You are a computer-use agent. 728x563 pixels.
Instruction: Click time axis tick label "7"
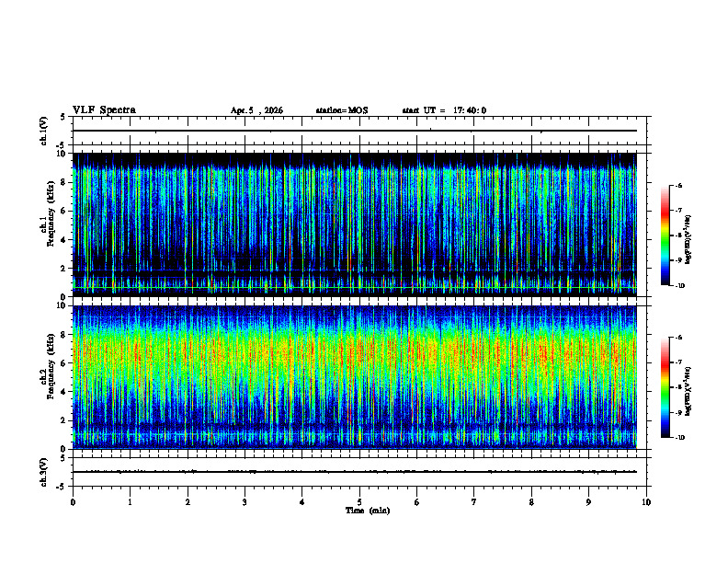pos(474,502)
